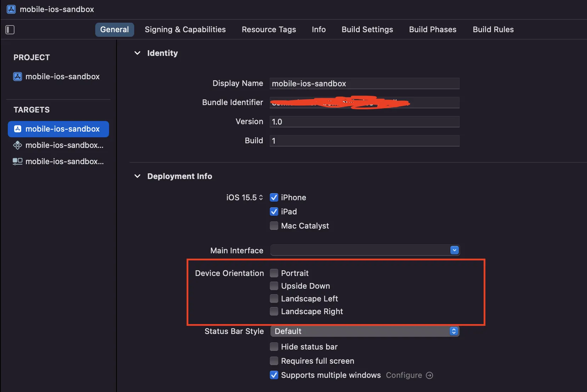The width and height of the screenshot is (587, 392).
Task: Click the Bundle Identifier field
Action: coord(365,103)
